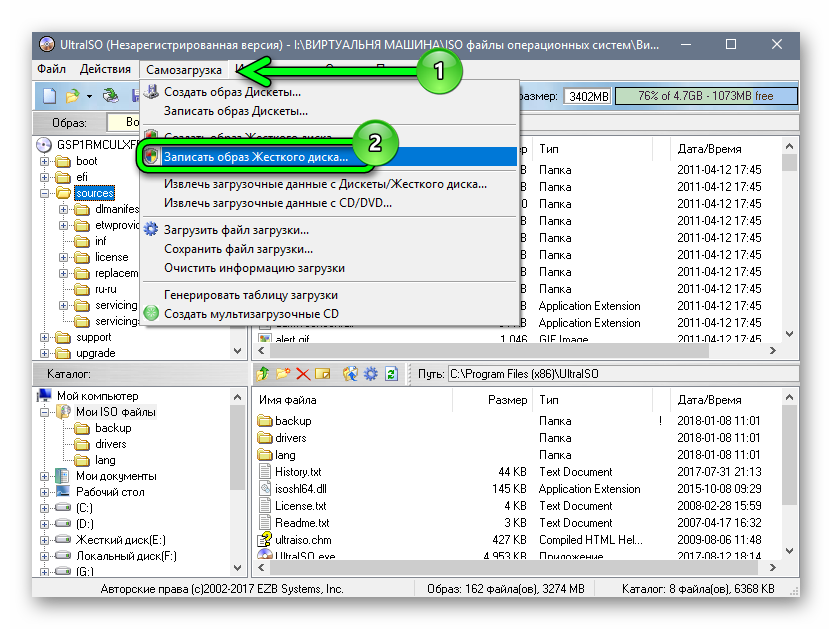The width and height of the screenshot is (832, 629).
Task: Collapse the sources folder tree node
Action: point(45,193)
